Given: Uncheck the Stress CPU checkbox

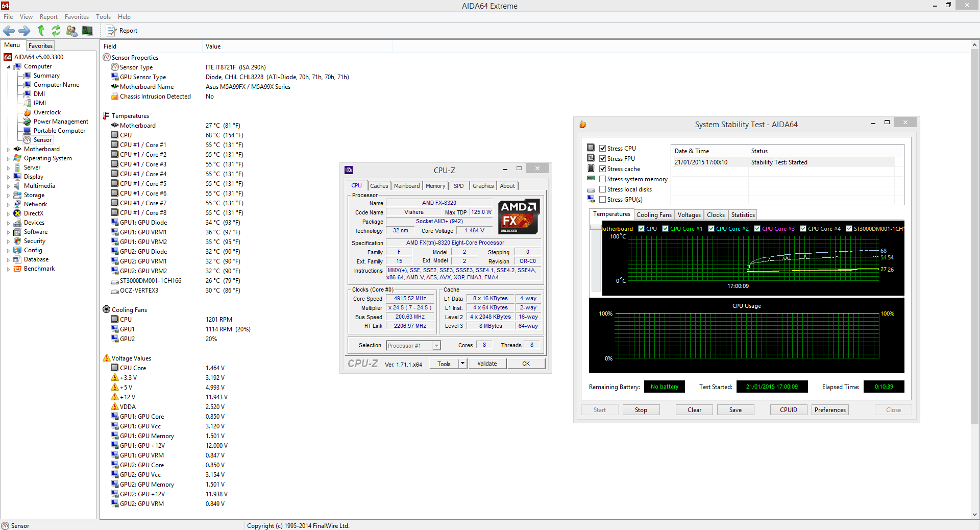Looking at the screenshot, I should click(x=603, y=149).
